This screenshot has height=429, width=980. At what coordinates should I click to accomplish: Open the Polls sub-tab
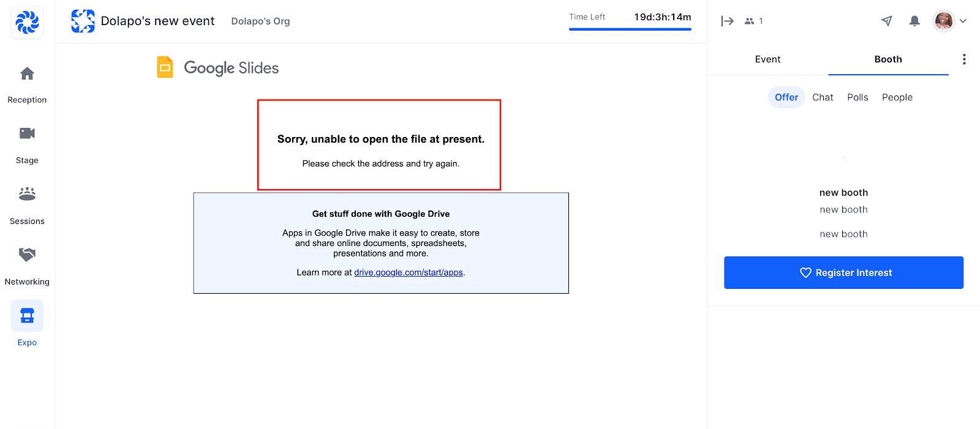point(858,97)
